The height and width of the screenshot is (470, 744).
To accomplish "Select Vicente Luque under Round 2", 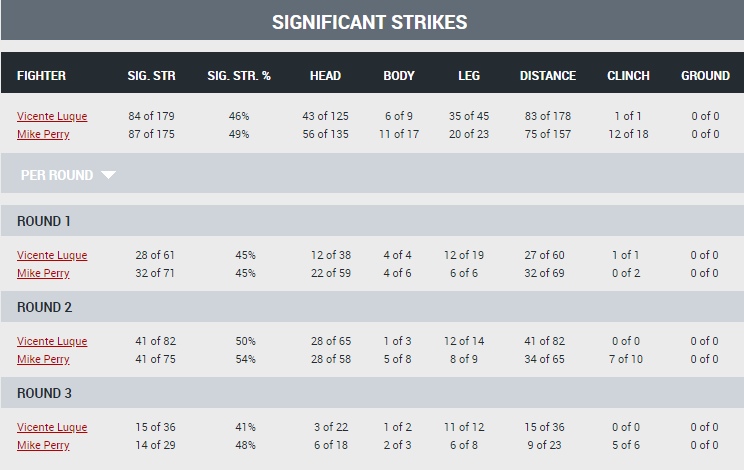I will 52,341.
